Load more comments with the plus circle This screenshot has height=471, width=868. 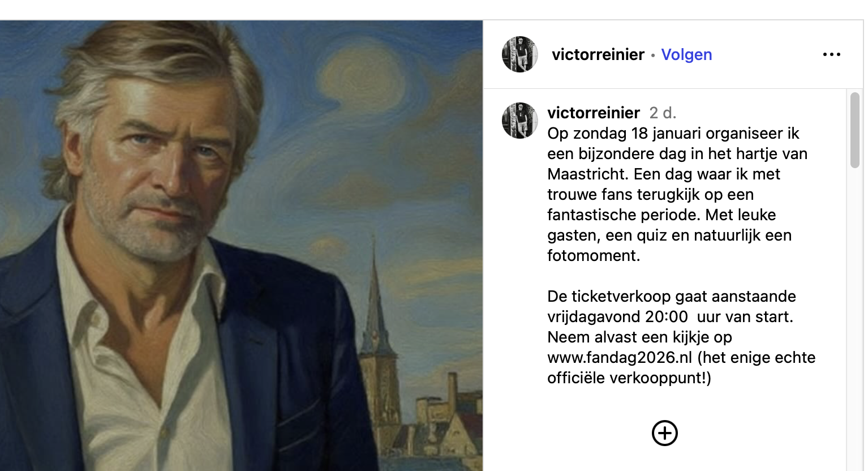point(665,433)
